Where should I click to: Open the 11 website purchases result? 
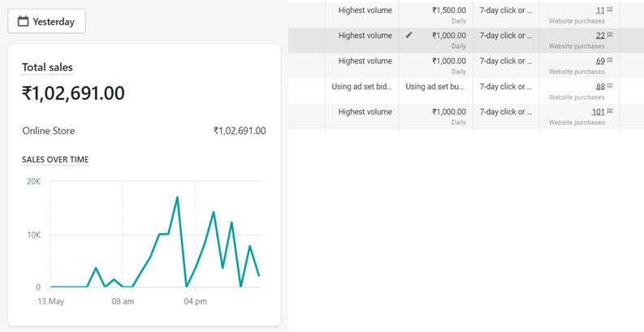coord(600,11)
